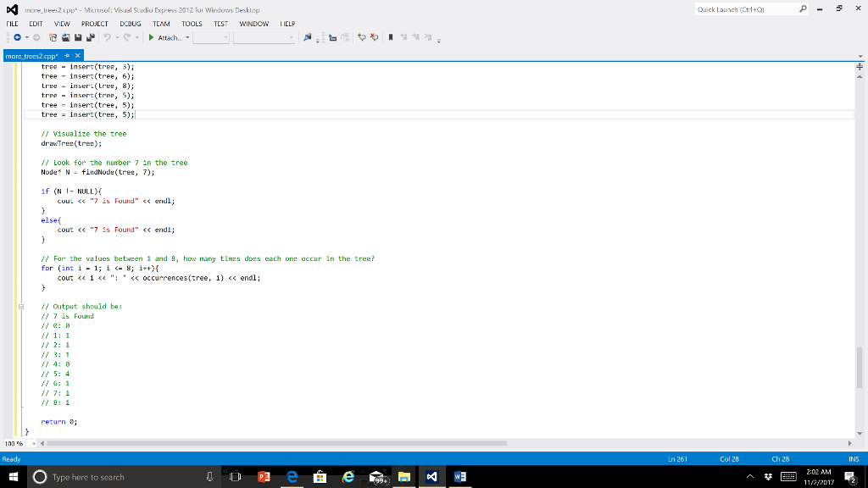Image resolution: width=868 pixels, height=488 pixels.
Task: Click the Open File toolbar icon
Action: tap(65, 36)
